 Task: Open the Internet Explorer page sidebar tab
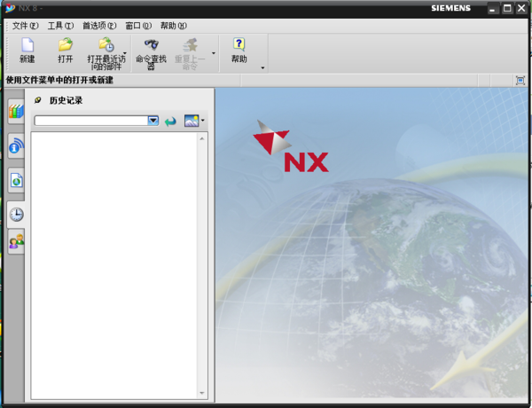click(x=16, y=180)
